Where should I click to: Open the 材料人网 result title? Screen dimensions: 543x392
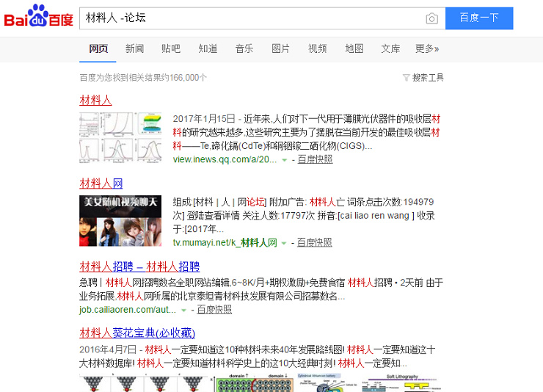pos(101,184)
